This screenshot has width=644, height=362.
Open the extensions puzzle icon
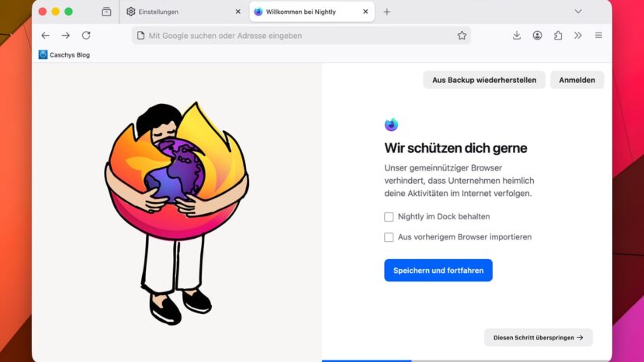coord(558,36)
